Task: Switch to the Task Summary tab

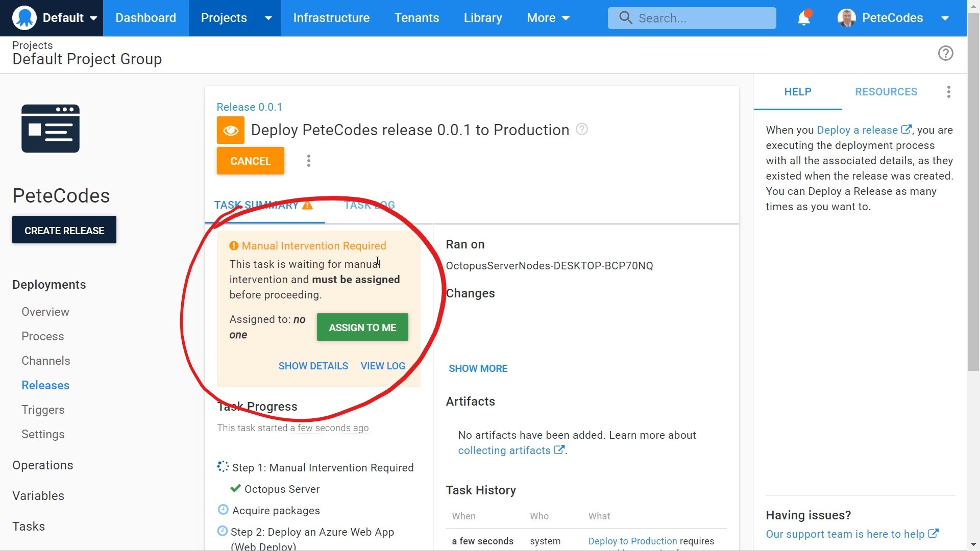Action: coord(264,205)
